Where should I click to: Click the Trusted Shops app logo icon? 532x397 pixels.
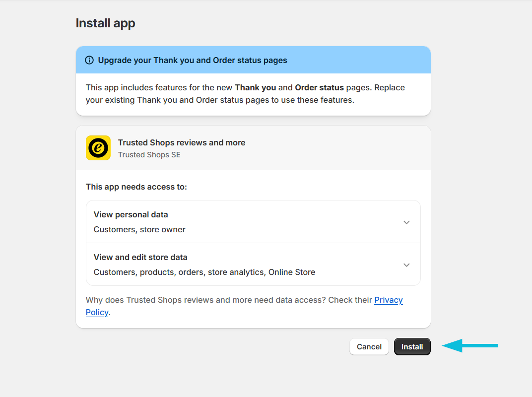(x=98, y=148)
